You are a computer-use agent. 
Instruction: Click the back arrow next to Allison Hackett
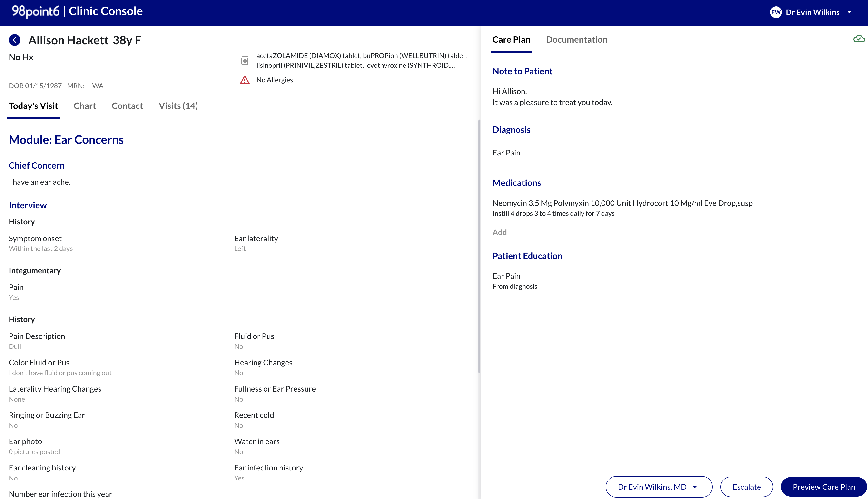pyautogui.click(x=14, y=40)
